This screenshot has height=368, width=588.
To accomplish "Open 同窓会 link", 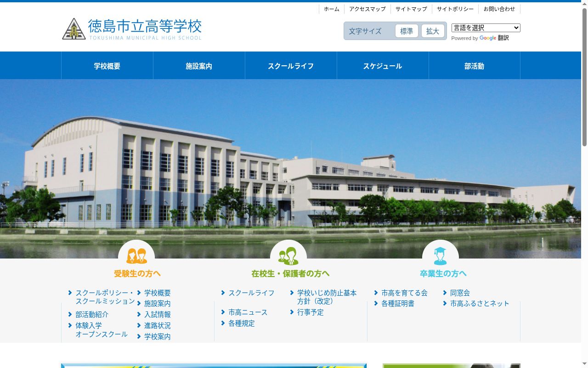I will 460,293.
